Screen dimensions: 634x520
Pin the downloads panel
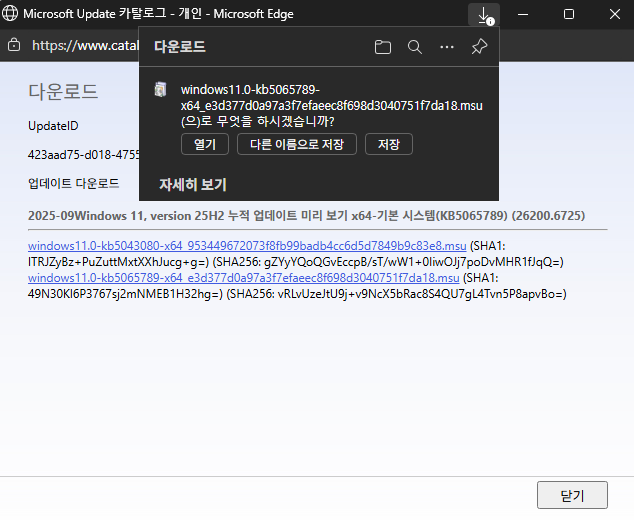point(479,47)
